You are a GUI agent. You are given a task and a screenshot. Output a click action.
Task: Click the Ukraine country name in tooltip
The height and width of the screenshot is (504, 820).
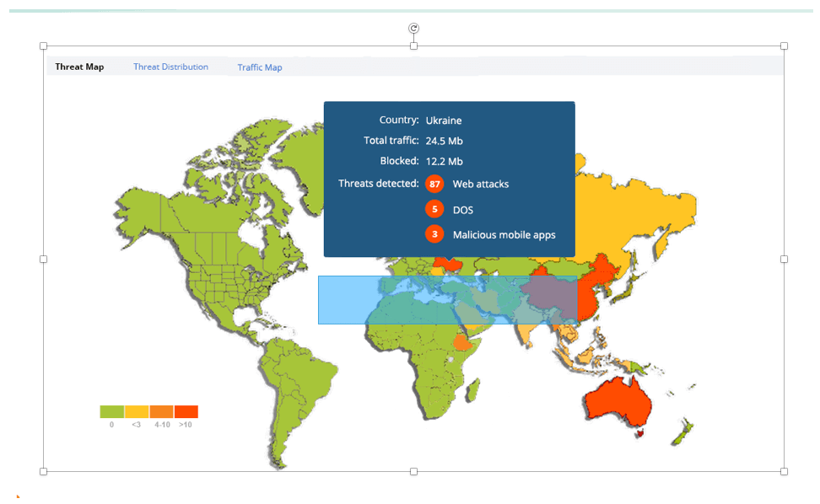point(443,121)
